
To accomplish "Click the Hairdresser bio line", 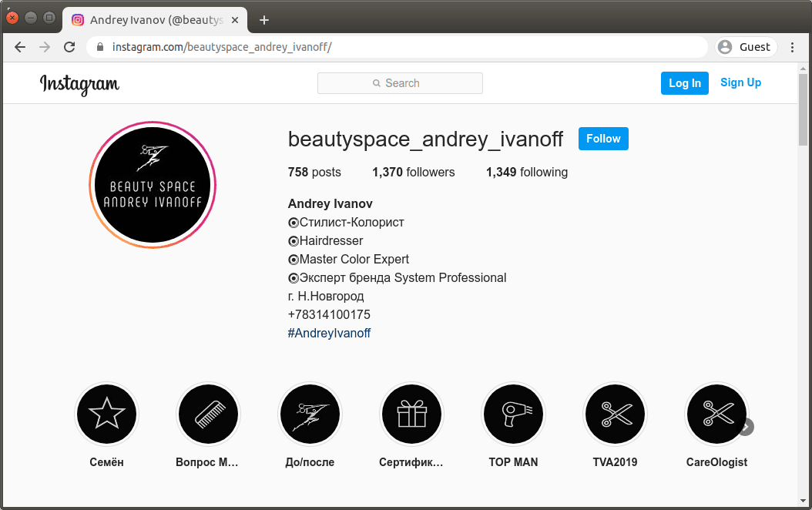I will pyautogui.click(x=326, y=241).
